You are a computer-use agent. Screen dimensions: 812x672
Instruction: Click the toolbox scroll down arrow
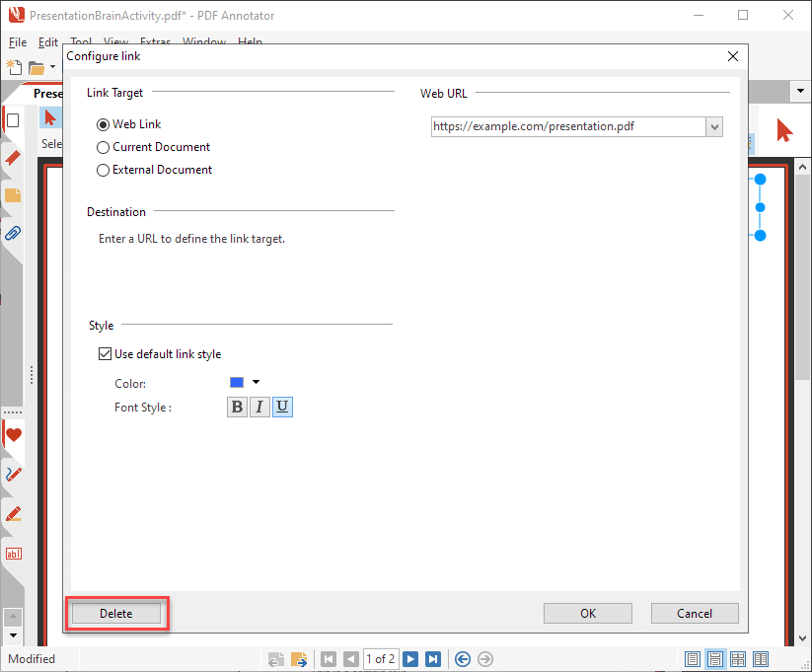[13, 635]
